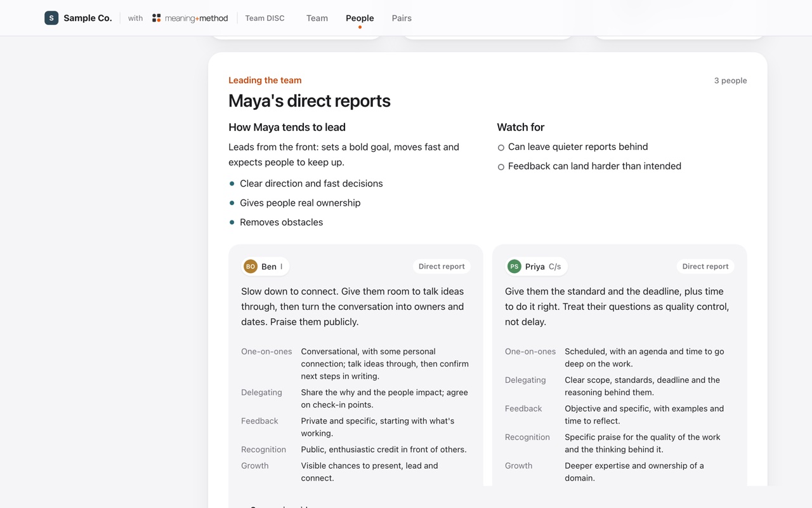
Task: Click Priya's PS avatar icon
Action: click(514, 266)
